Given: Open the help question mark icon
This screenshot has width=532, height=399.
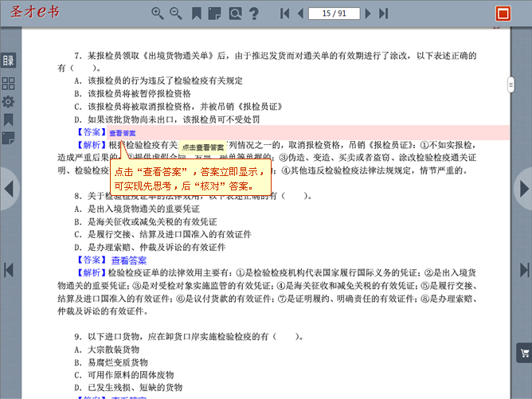Looking at the screenshot, I should [254, 14].
